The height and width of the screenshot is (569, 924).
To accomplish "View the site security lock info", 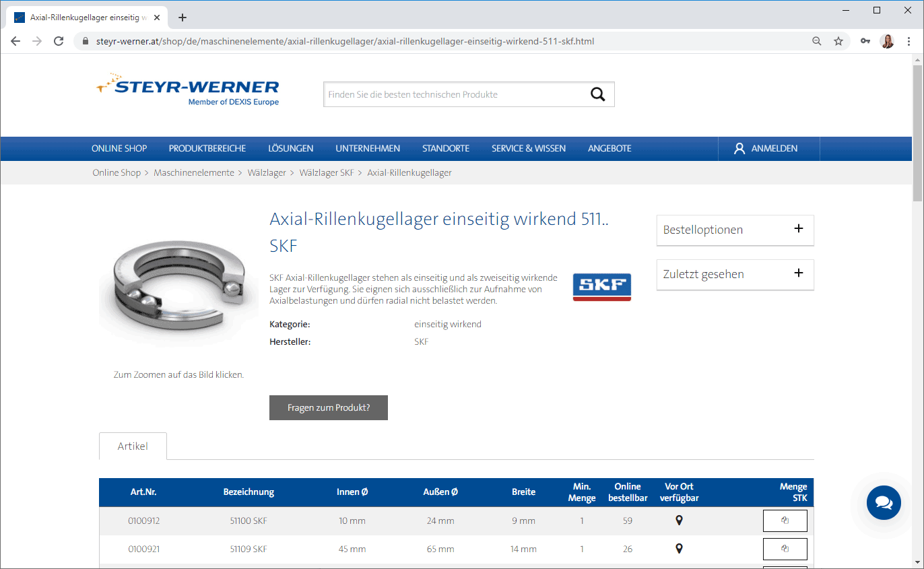I will point(85,41).
